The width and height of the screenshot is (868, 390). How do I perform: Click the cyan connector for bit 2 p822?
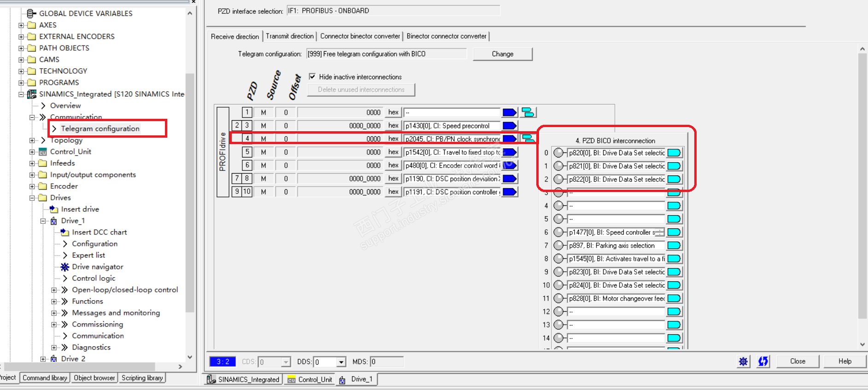point(674,179)
